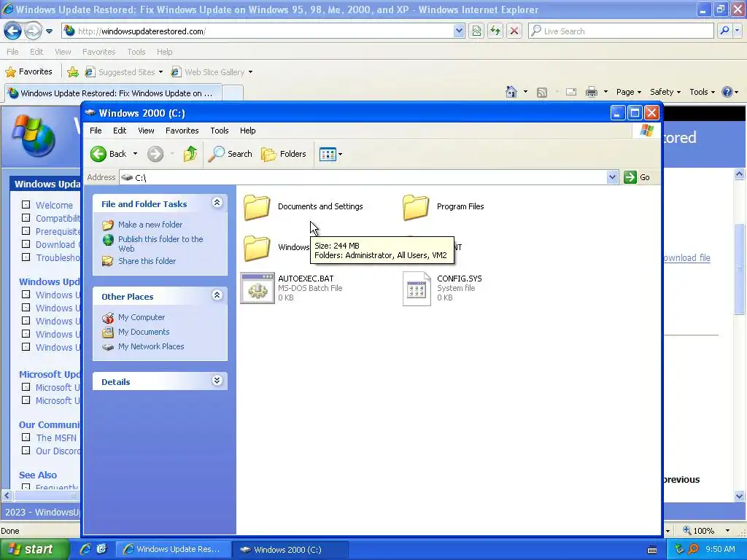Click the Live Search magnifier button
Screen dimensions: 747x560
[x=724, y=31]
